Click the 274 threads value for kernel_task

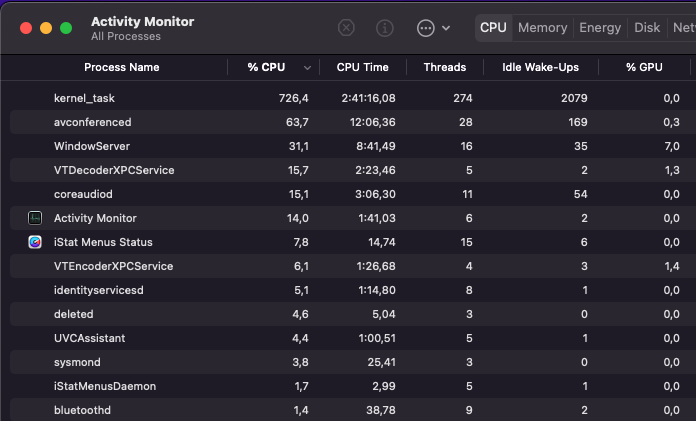coord(463,98)
